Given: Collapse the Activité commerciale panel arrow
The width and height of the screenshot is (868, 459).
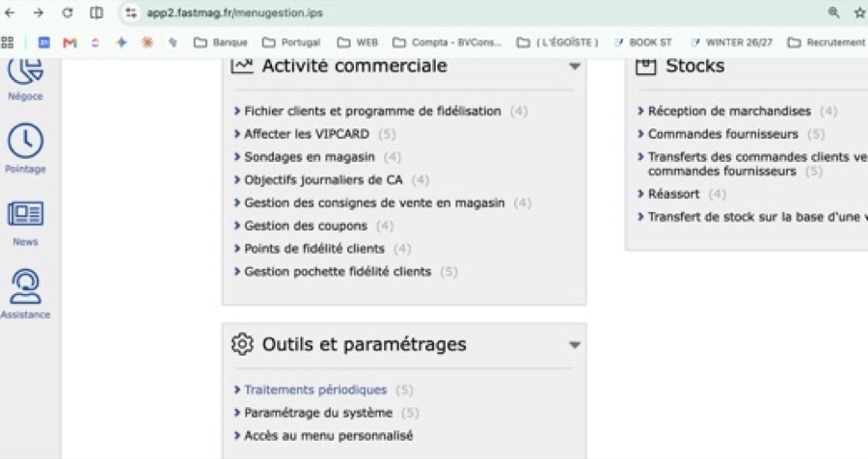Looking at the screenshot, I should click(x=575, y=67).
